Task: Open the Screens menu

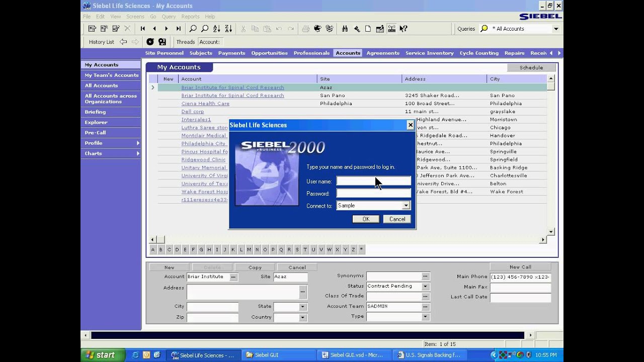Action: coord(135,17)
